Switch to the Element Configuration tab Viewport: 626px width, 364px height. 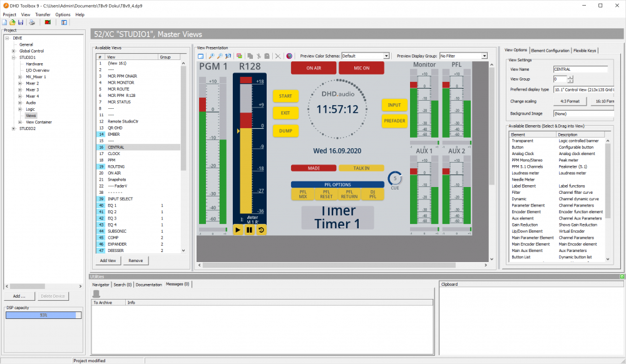(x=550, y=51)
